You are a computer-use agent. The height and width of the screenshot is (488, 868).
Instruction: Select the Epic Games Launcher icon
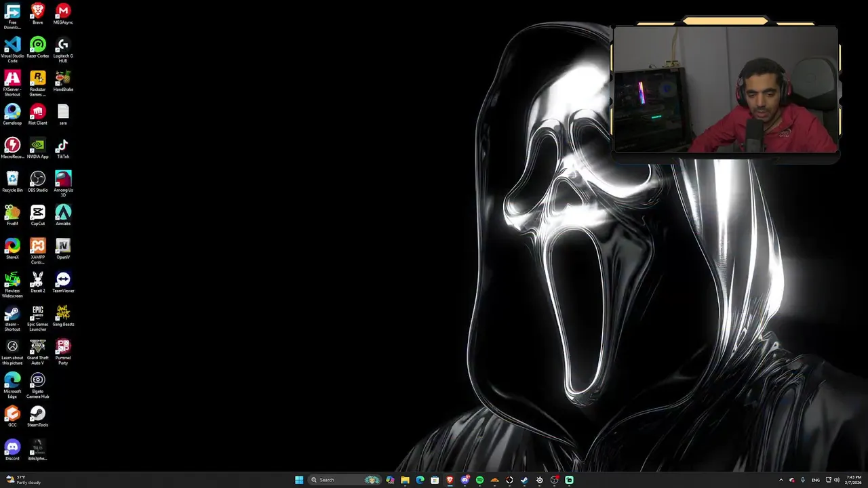point(37,319)
